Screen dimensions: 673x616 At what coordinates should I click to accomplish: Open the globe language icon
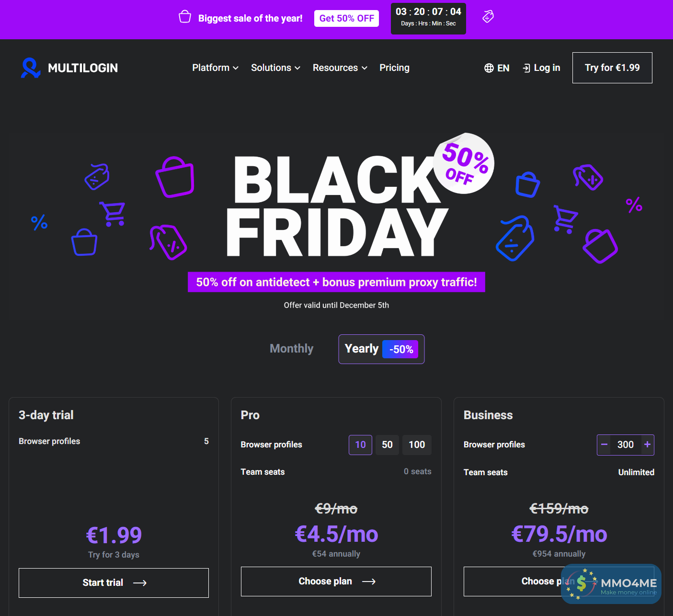coord(489,68)
